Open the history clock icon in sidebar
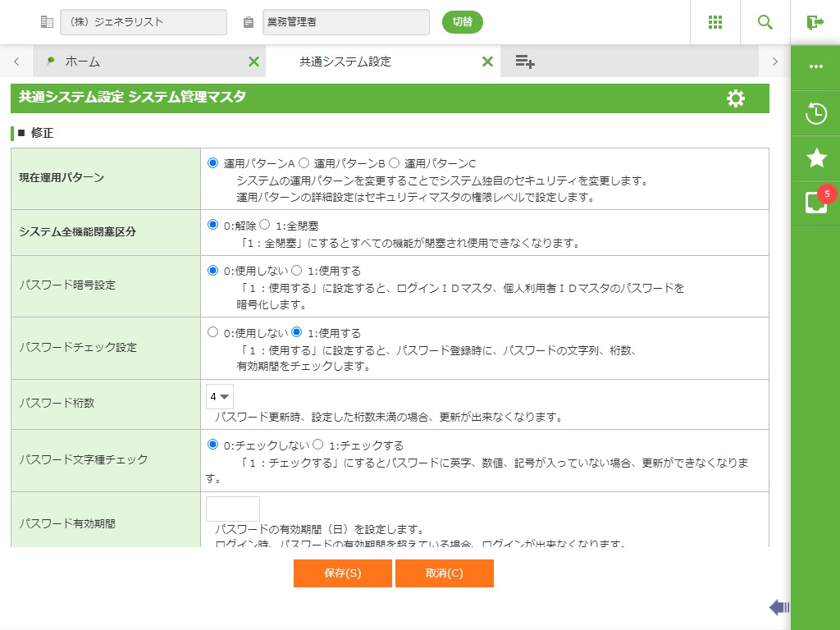Viewport: 840px width, 630px height. pos(815,113)
